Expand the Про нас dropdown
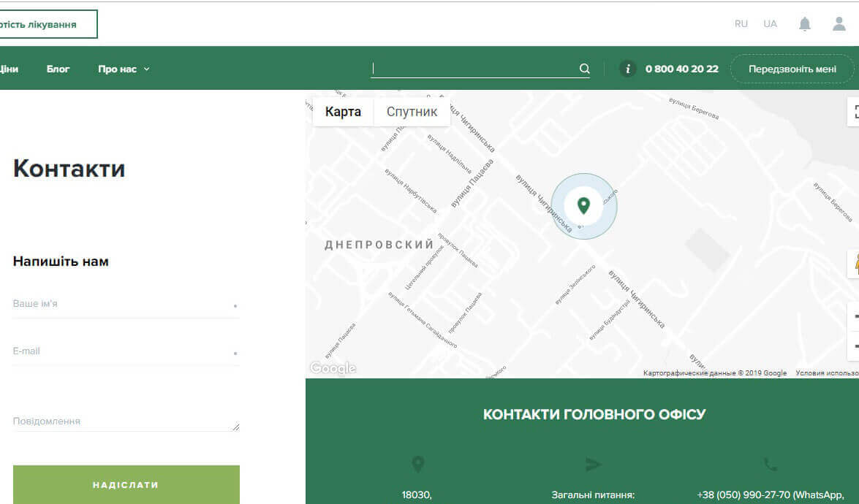 (124, 68)
